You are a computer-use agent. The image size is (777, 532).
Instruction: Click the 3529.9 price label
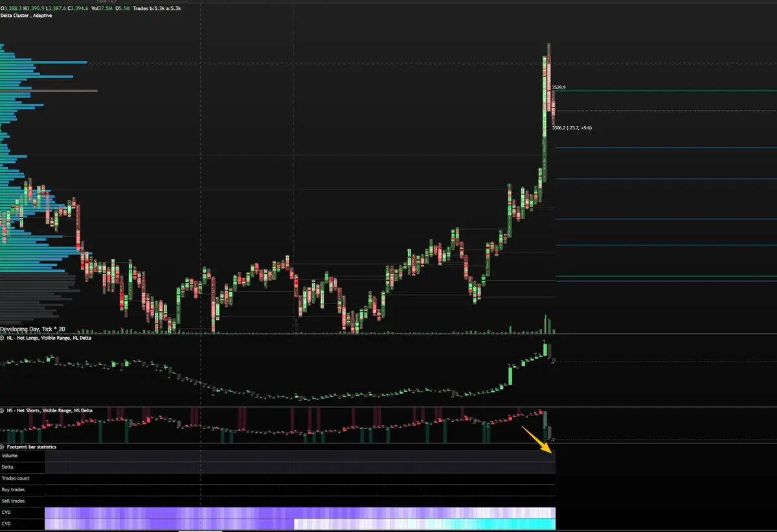pyautogui.click(x=559, y=87)
